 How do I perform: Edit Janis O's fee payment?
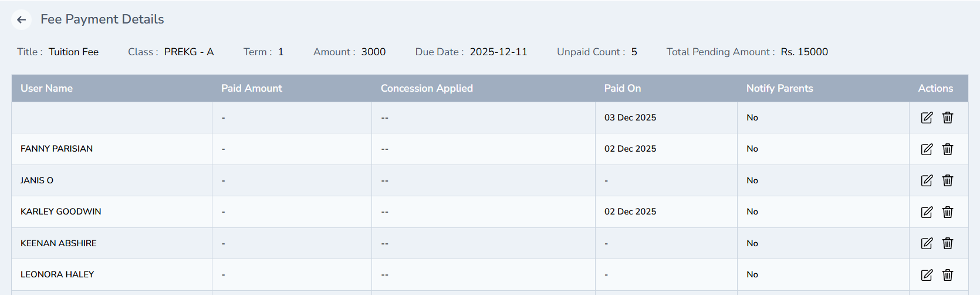click(x=927, y=180)
